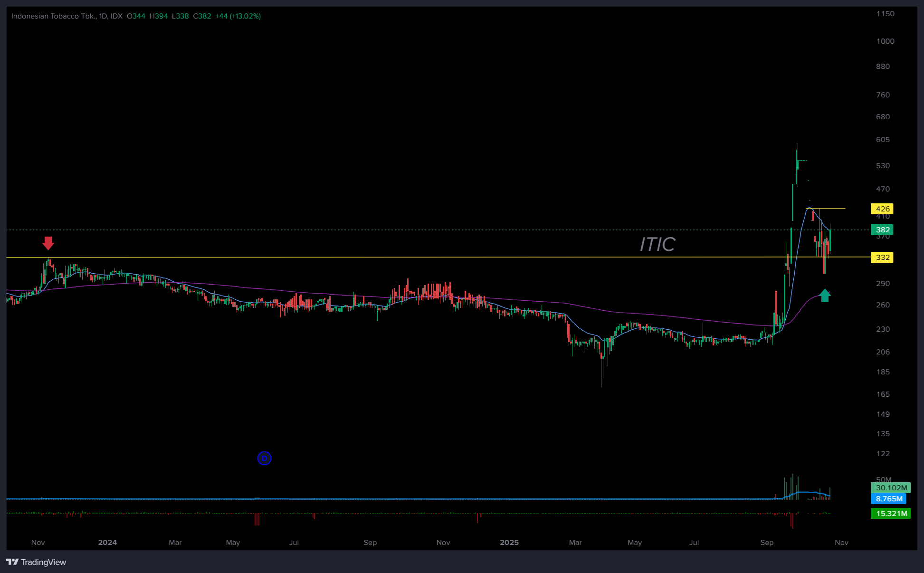Click the green 382 current price label
The width and height of the screenshot is (924, 573).
click(x=882, y=230)
